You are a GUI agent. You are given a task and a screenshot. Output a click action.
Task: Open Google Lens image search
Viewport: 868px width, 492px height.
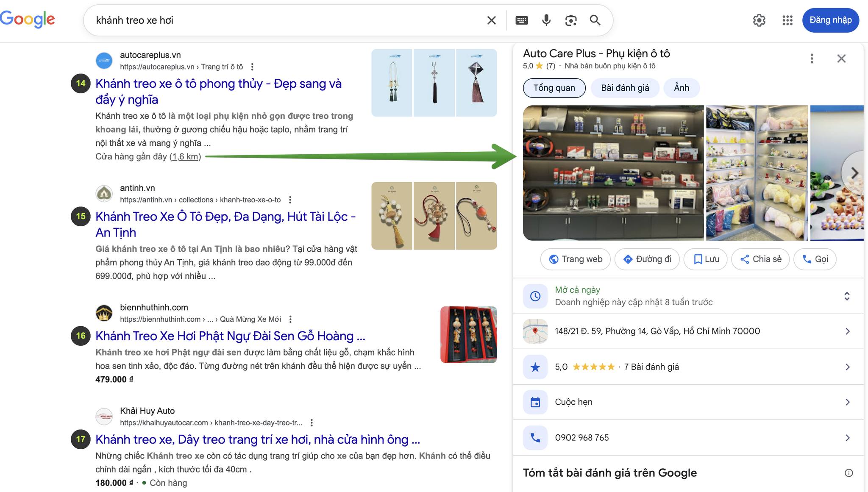pos(570,20)
